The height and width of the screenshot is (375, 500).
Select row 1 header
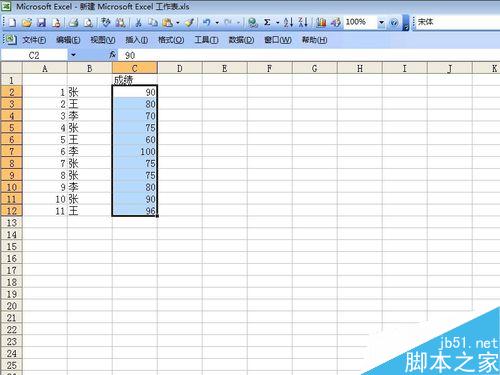click(x=11, y=80)
